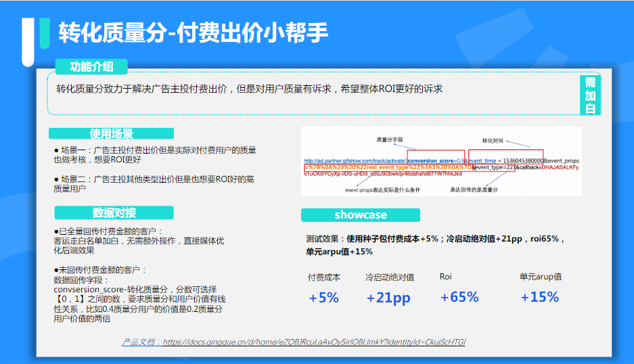This screenshot has height=364, width=634.
Task: Click the 数据对接 section header
Action: coord(114,212)
